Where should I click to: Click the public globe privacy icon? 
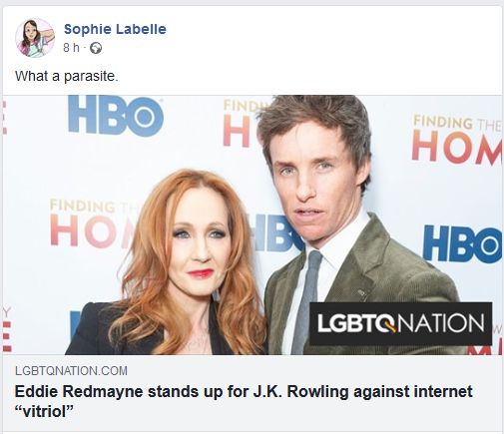[x=96, y=48]
